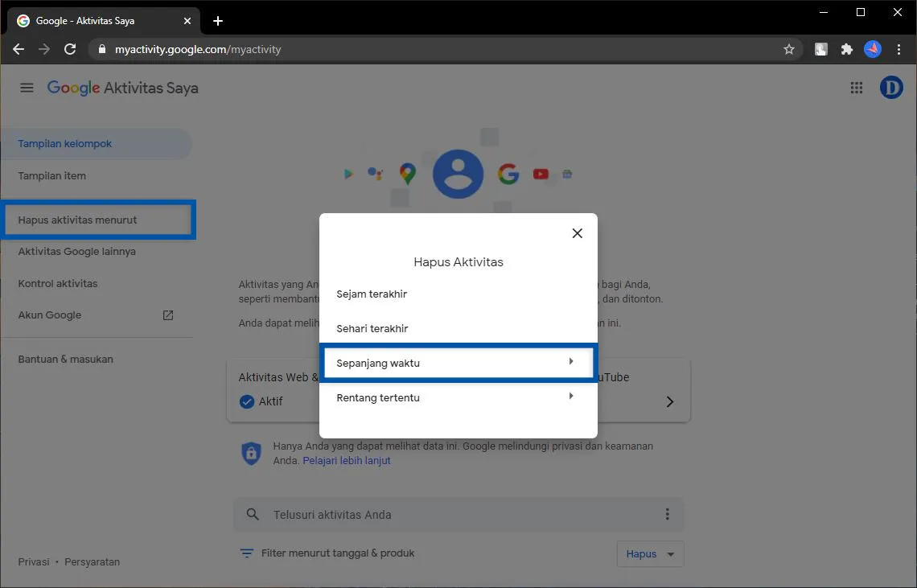917x588 pixels.
Task: Click the browser extensions puzzle icon
Action: [846, 49]
